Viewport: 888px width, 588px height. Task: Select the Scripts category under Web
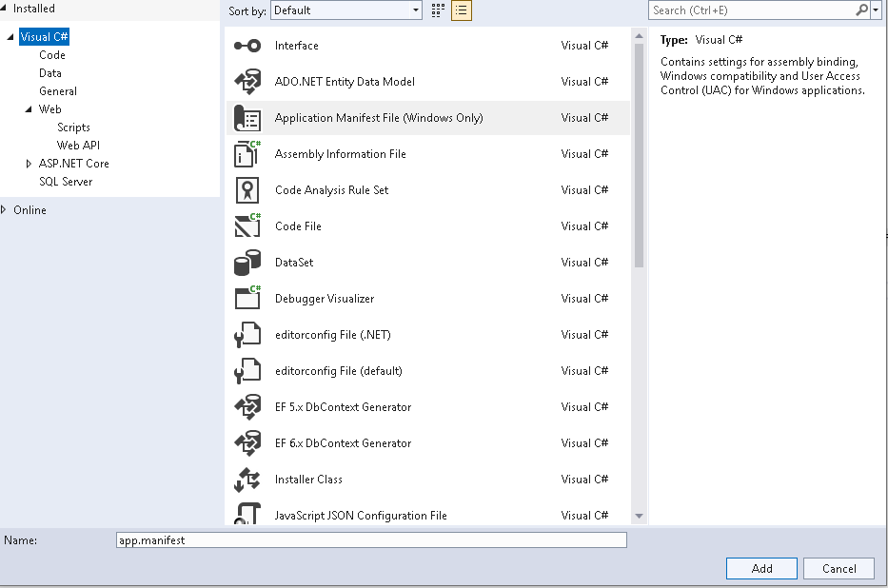pos(73,127)
